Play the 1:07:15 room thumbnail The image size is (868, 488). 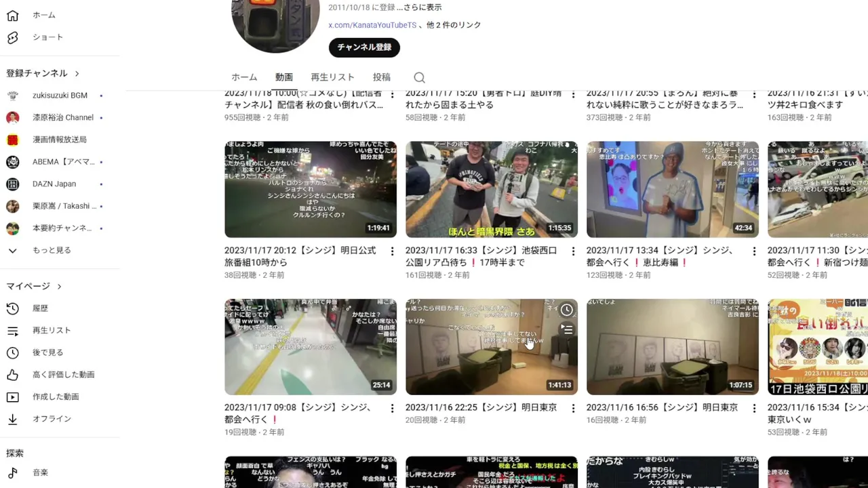tap(673, 346)
